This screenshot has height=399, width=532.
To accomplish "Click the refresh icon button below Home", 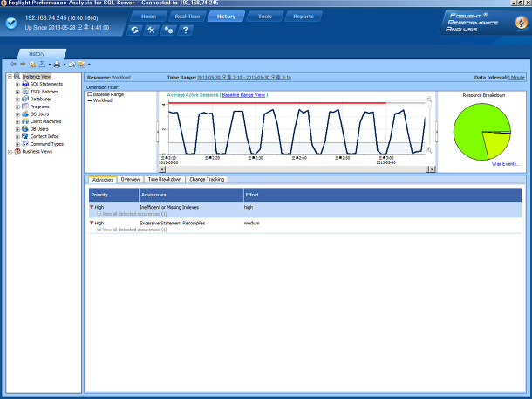I will [134, 31].
